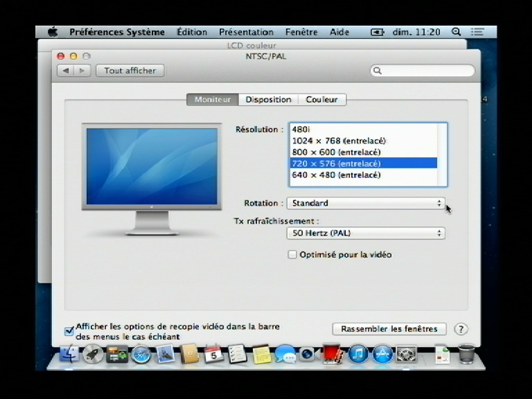Viewport: 532px width, 399px height.
Task: Open Calendar icon in the Dock
Action: click(x=214, y=355)
